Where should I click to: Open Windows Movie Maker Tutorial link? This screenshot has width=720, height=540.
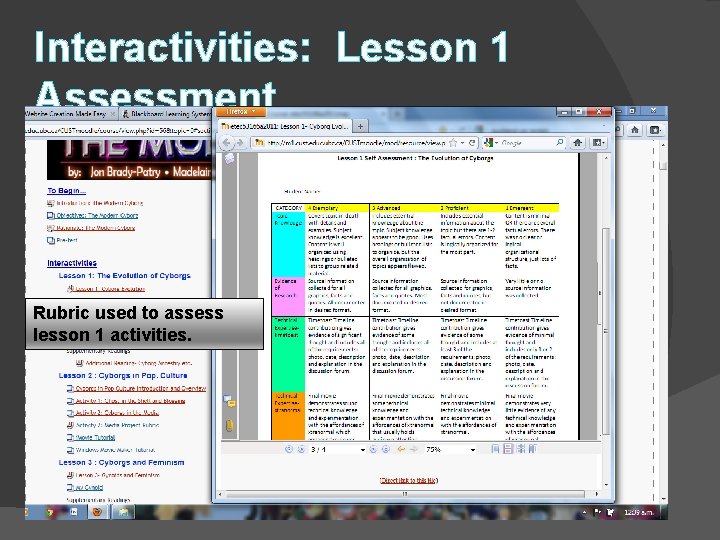pos(115,450)
